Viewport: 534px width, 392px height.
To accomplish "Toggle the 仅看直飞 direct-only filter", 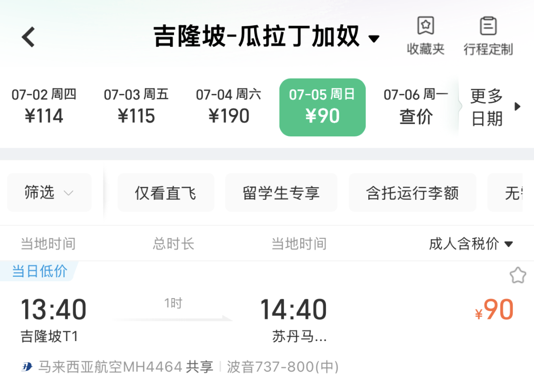I will (x=166, y=193).
